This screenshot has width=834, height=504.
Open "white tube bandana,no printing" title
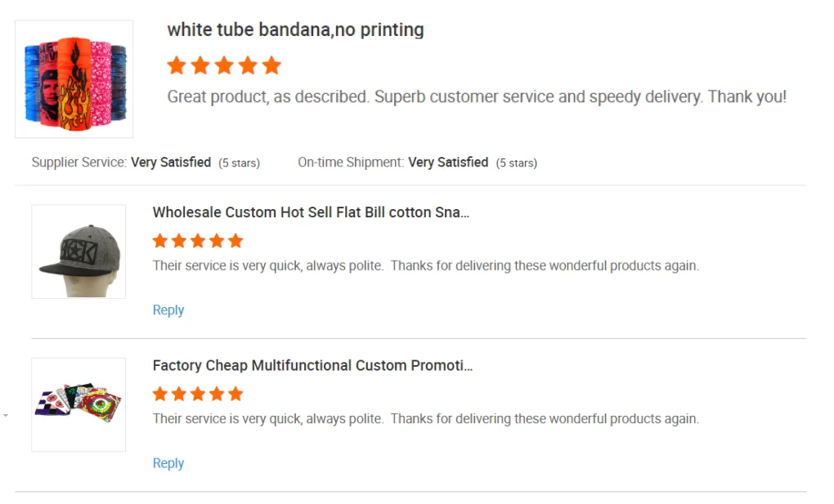point(295,30)
